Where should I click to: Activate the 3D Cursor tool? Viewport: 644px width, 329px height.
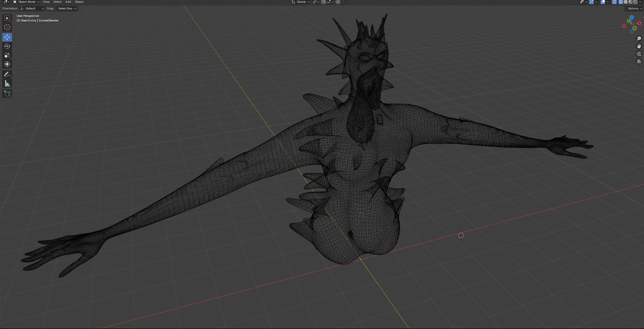tap(7, 27)
